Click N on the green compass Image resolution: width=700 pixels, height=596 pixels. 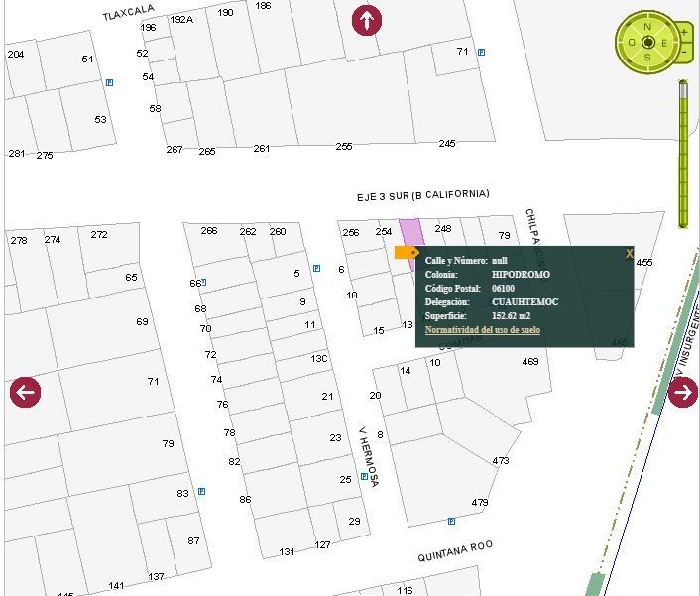pyautogui.click(x=647, y=27)
